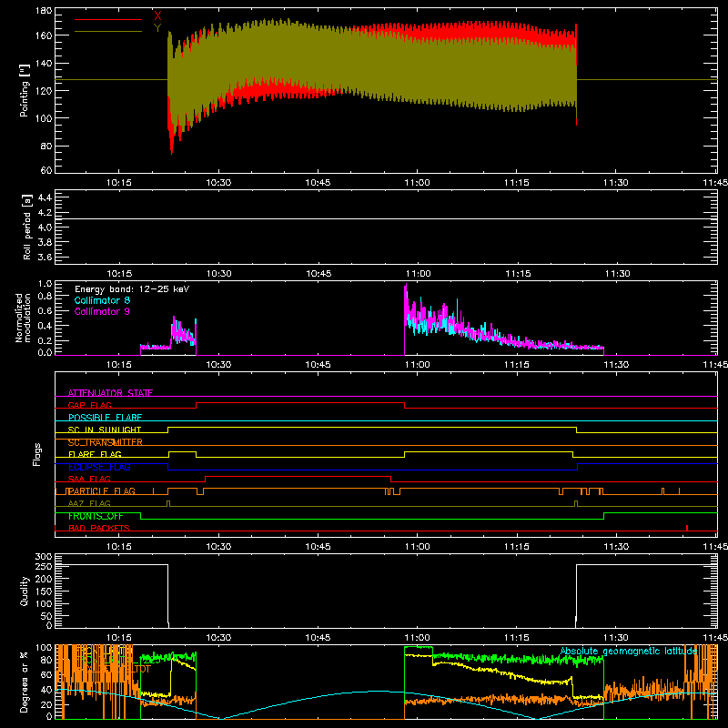Click the SAA_FLAG raised segment
Viewport: 728px width, 728px height.
[x=298, y=476]
